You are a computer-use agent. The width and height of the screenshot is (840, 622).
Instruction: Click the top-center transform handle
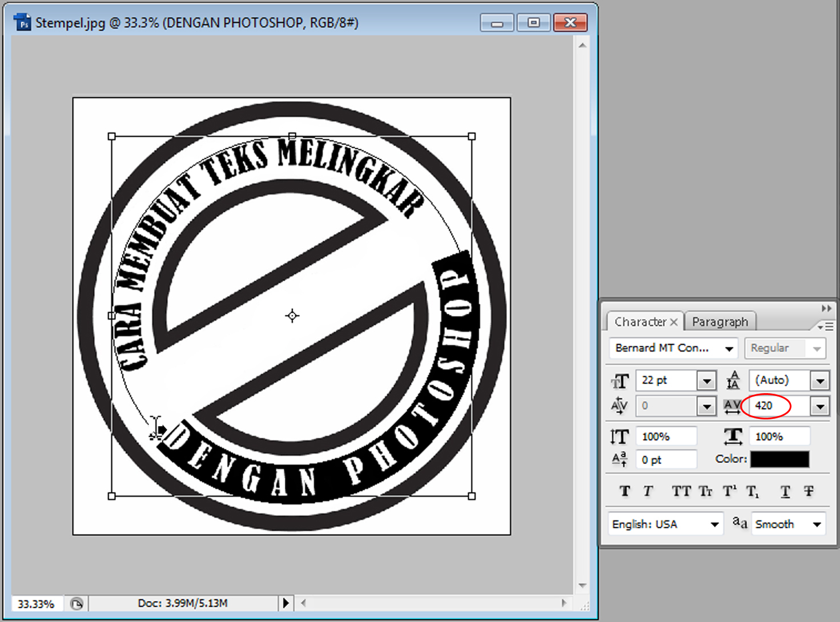point(292,136)
